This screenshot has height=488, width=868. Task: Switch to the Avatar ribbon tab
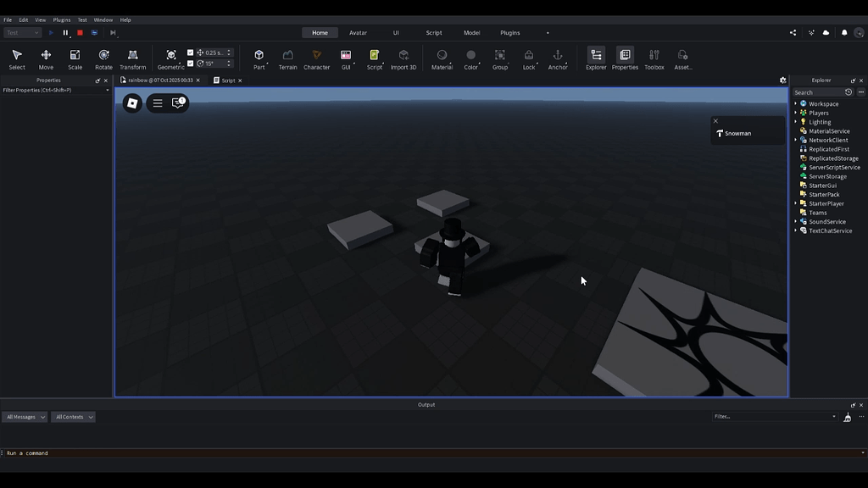tap(359, 33)
